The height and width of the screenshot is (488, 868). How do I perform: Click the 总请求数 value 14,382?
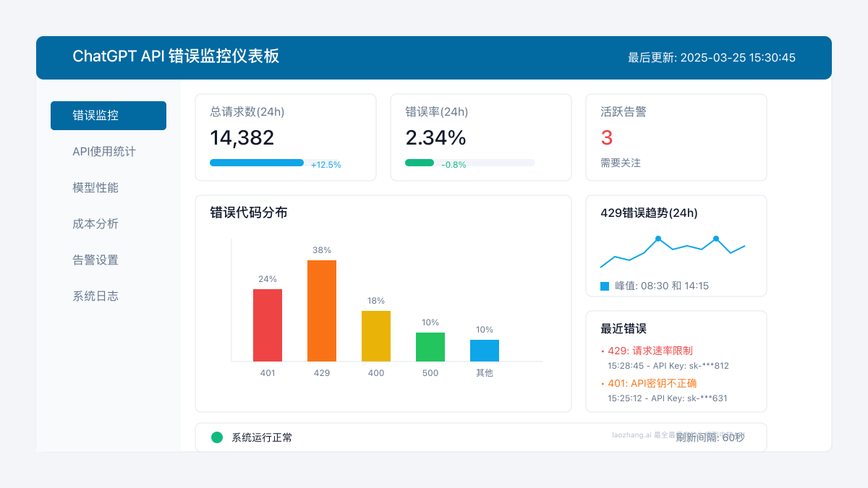tap(242, 138)
